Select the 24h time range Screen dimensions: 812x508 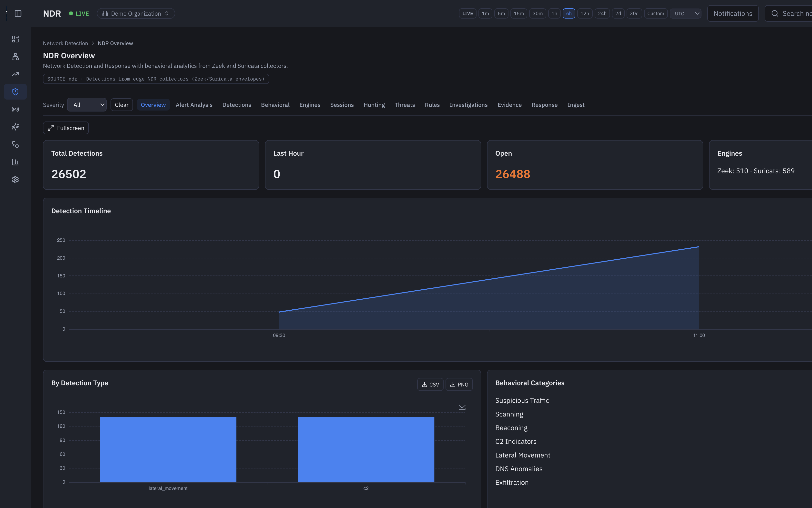(602, 13)
